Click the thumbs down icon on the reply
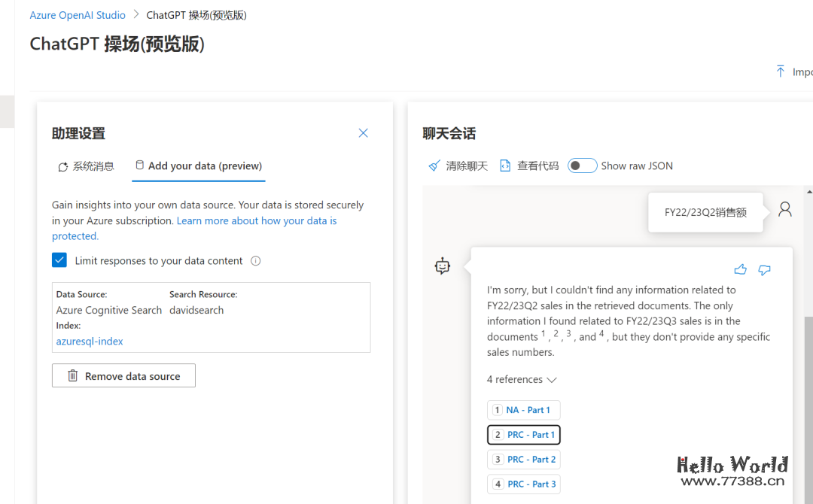 [764, 269]
